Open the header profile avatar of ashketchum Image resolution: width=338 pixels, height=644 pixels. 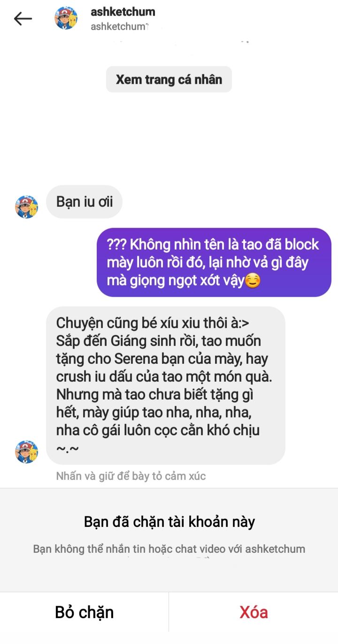[66, 18]
